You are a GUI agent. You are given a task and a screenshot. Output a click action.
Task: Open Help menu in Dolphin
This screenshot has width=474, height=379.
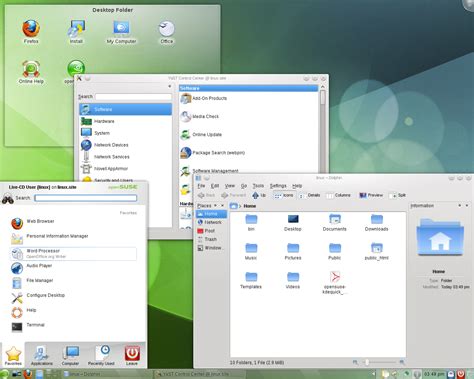(297, 186)
